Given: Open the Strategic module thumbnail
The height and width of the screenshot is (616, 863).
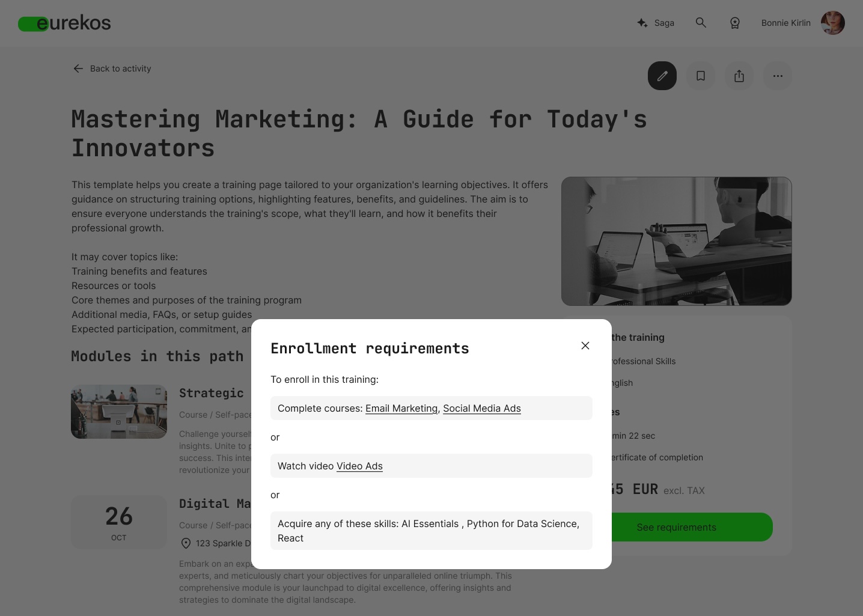Looking at the screenshot, I should point(119,412).
